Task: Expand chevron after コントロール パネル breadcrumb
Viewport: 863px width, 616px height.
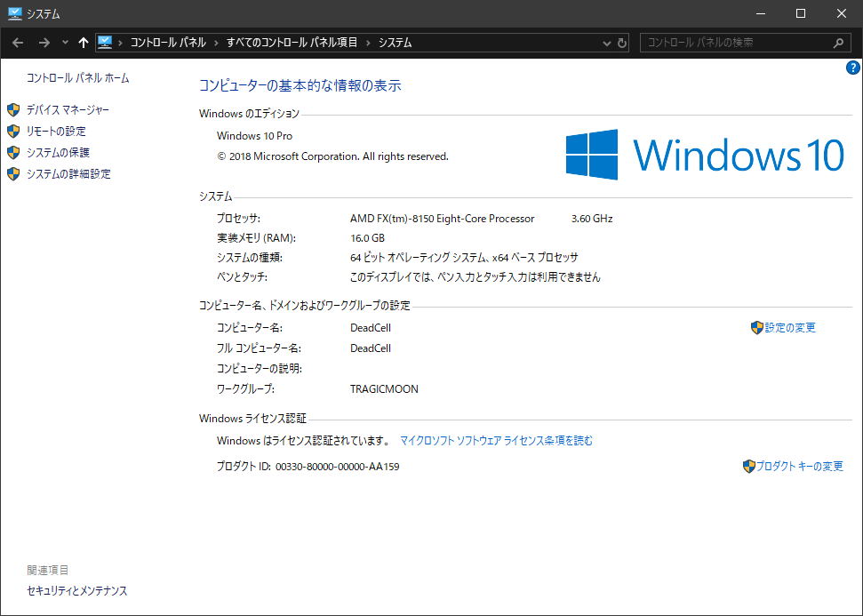Action: [x=216, y=43]
